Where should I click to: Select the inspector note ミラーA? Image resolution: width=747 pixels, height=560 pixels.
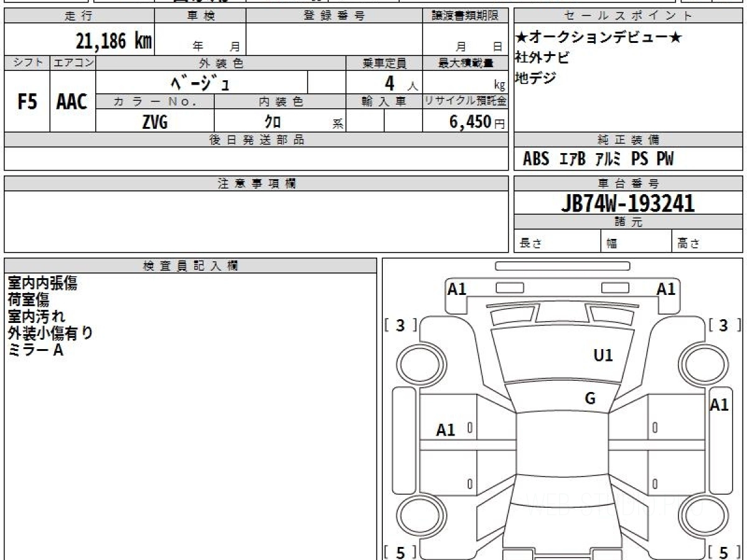click(35, 350)
